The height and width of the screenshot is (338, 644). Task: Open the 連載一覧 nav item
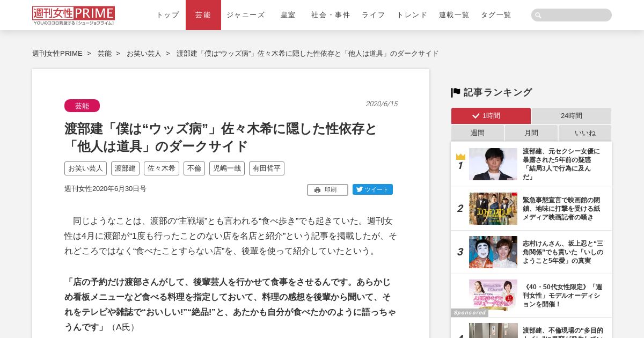point(454,15)
